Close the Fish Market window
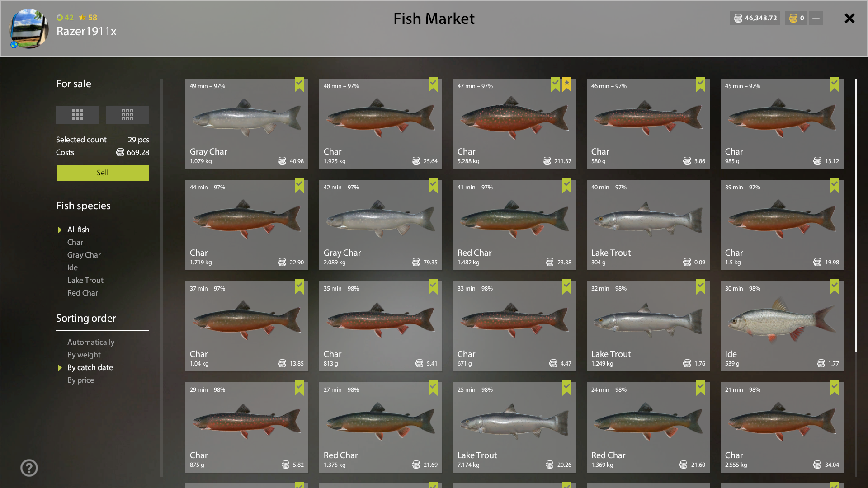 pos(849,18)
